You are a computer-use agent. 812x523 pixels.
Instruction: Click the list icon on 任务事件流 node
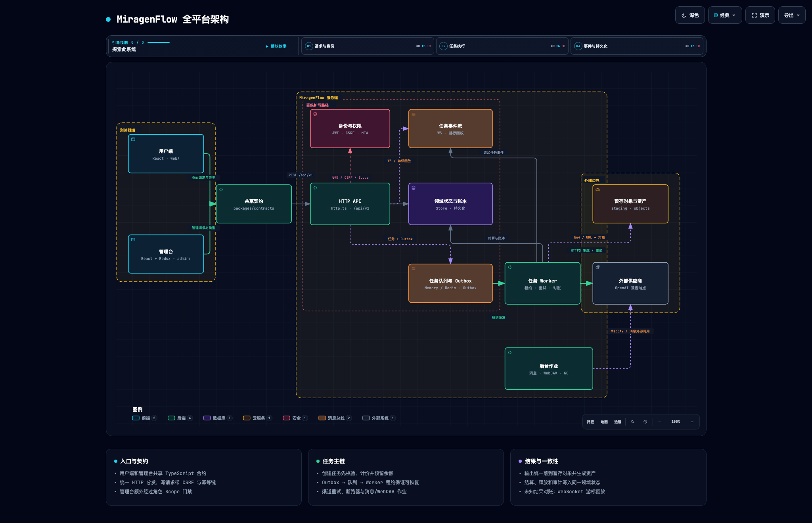(414, 114)
